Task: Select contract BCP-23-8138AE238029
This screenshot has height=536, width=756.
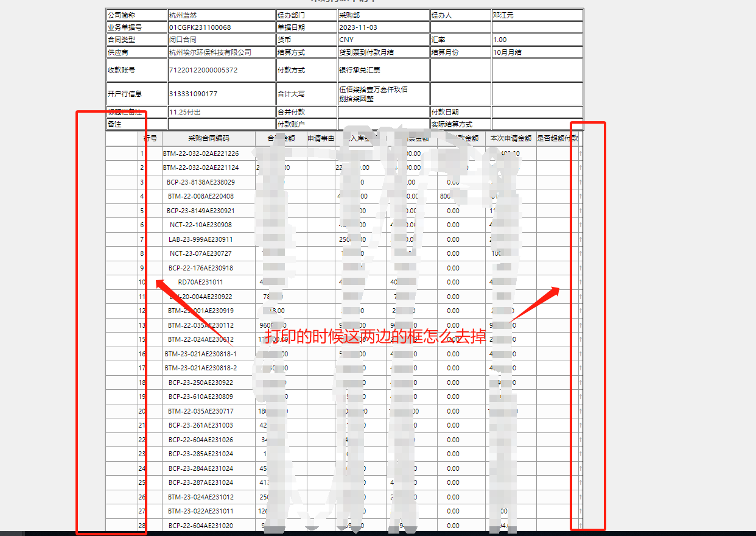Action: coord(201,182)
